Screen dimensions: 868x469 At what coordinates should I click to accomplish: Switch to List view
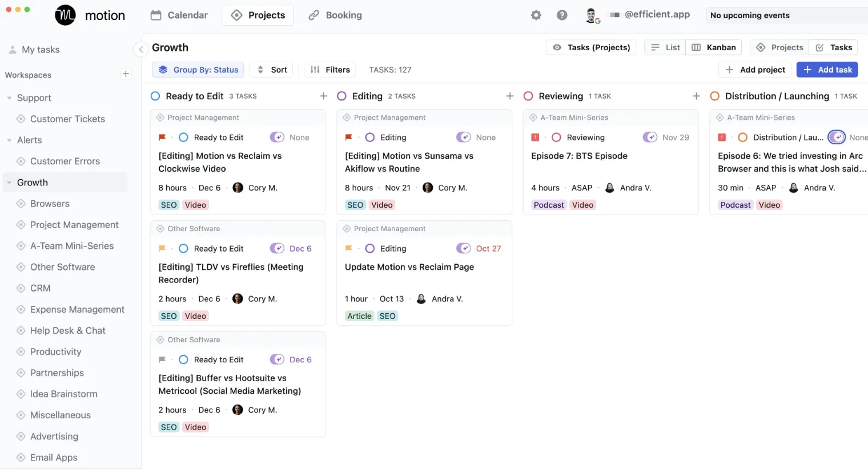coord(665,47)
